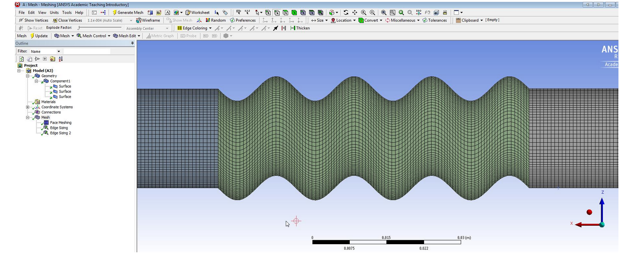This screenshot has height=266, width=644.
Task: Toggle Show Vertices option
Action: point(33,20)
